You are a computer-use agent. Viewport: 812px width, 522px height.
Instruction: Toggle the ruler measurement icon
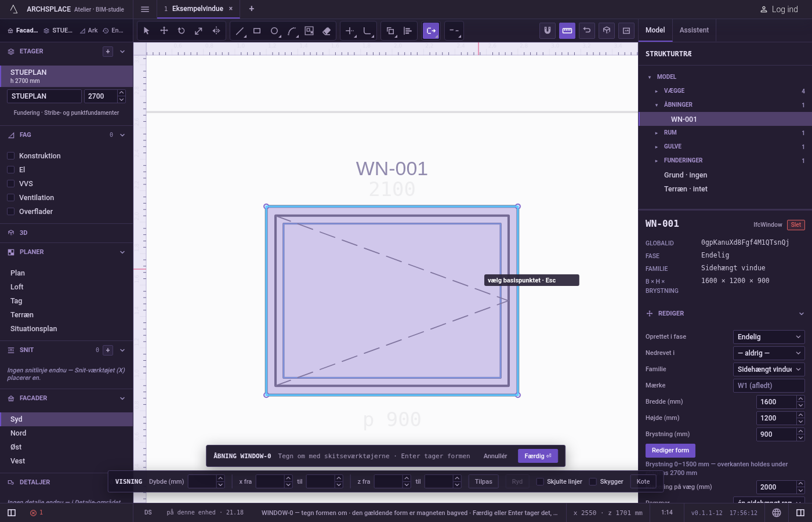[567, 31]
